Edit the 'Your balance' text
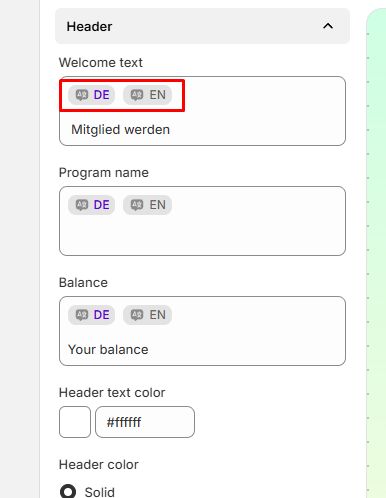Screen dimensions: 386x498 pyautogui.click(x=108, y=350)
